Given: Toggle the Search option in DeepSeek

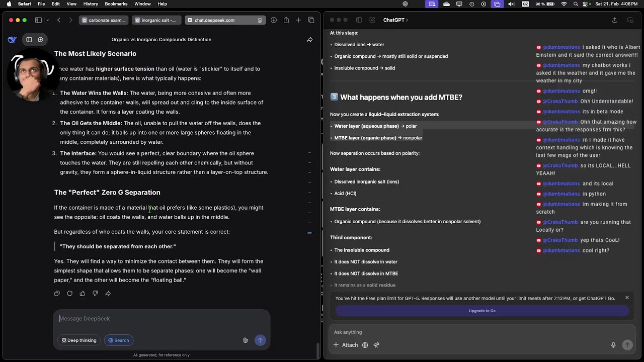Looking at the screenshot, I should (x=118, y=340).
